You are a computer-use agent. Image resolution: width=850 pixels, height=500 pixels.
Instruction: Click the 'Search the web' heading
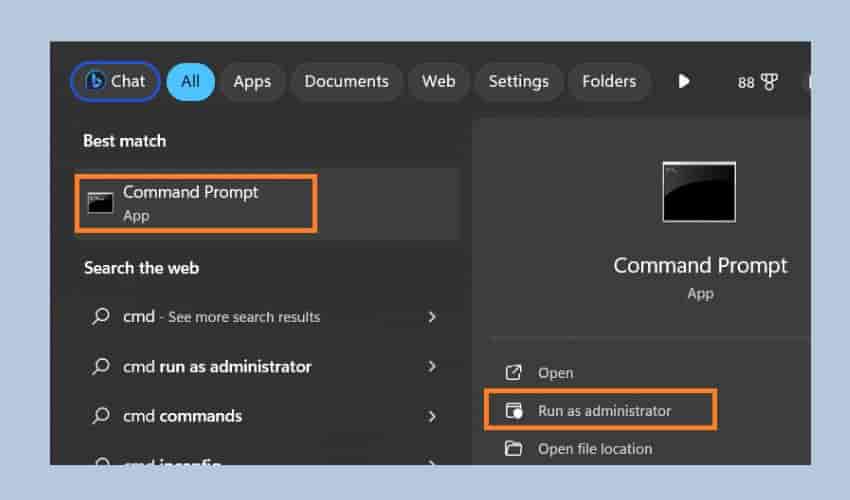(141, 268)
